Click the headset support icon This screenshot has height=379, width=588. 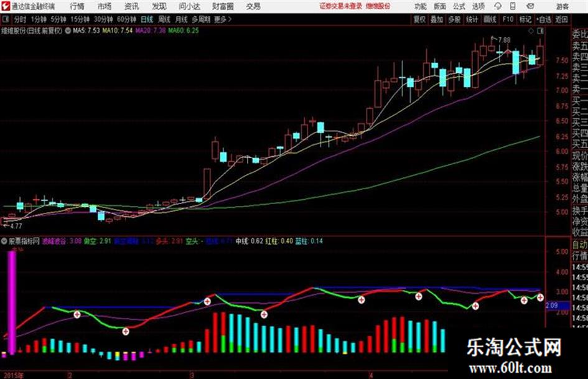[498, 6]
